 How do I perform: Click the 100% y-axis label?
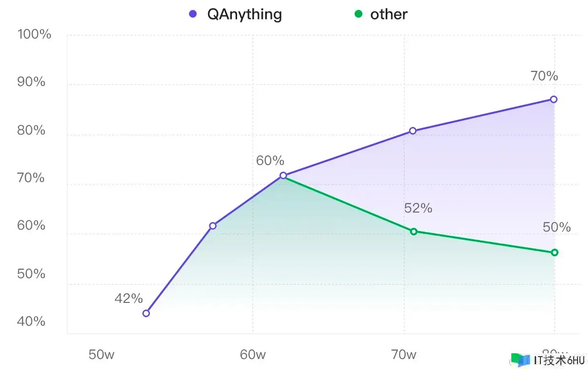tap(34, 34)
